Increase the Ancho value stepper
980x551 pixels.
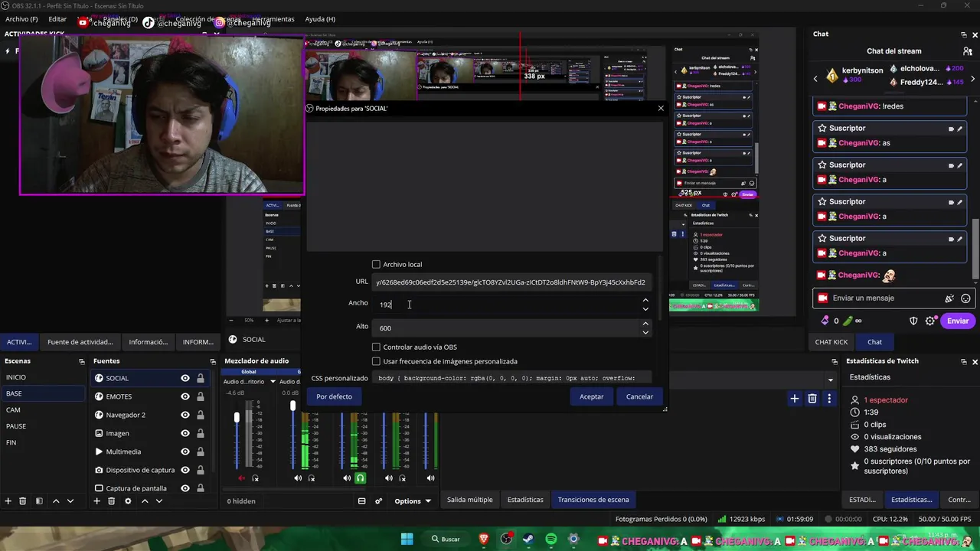[x=645, y=301]
